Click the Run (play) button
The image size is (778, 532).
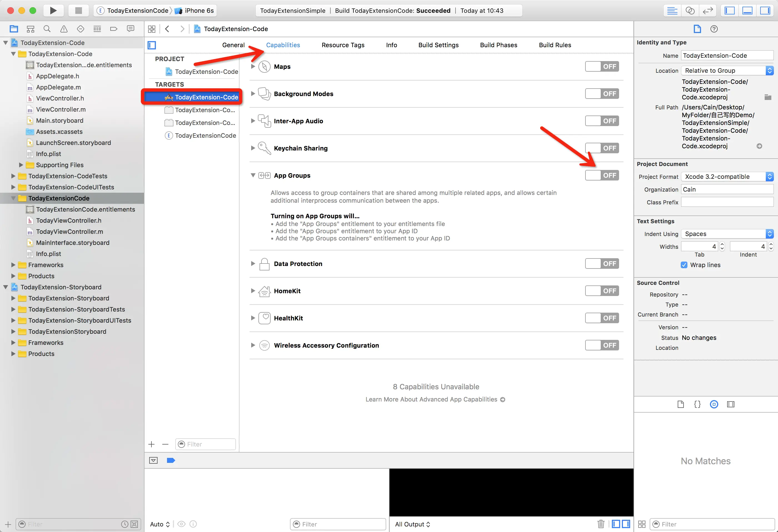[53, 10]
